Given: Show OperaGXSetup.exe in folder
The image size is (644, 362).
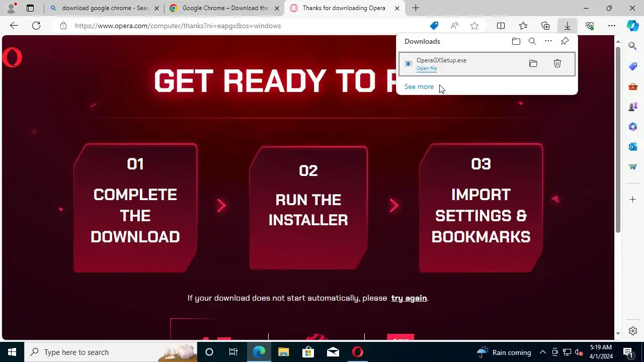Looking at the screenshot, I should coord(533,63).
